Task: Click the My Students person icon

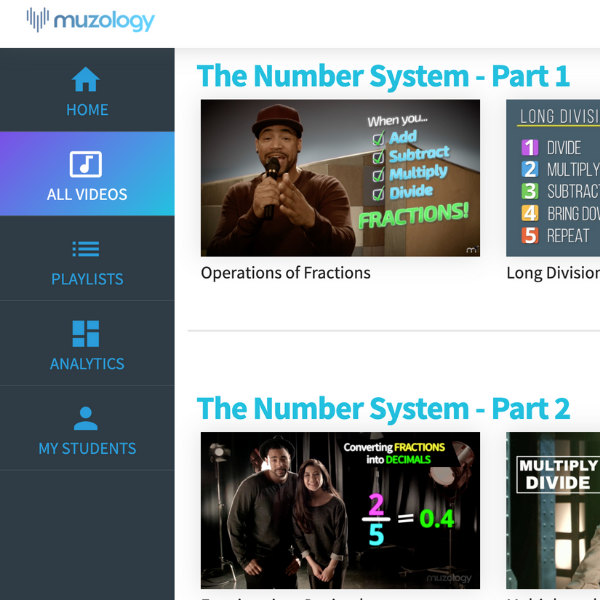Action: (86, 418)
